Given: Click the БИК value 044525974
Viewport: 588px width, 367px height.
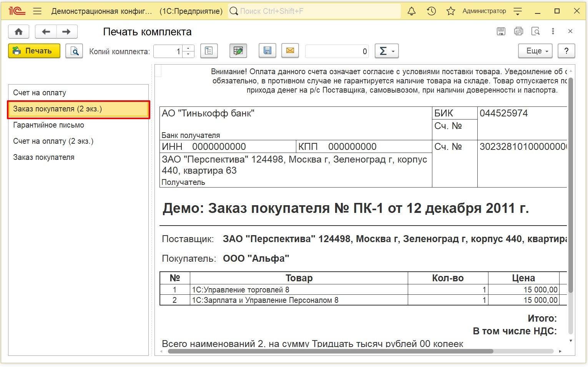Looking at the screenshot, I should pyautogui.click(x=503, y=113).
